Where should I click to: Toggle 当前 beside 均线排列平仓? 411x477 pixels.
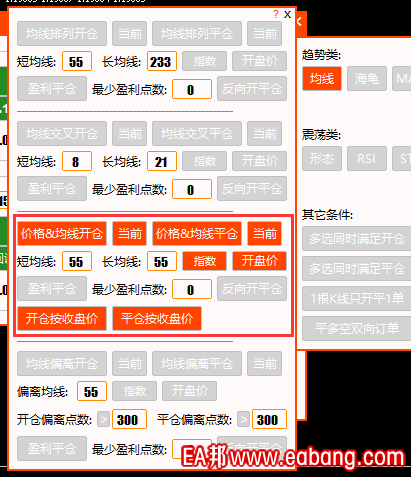[x=265, y=33]
